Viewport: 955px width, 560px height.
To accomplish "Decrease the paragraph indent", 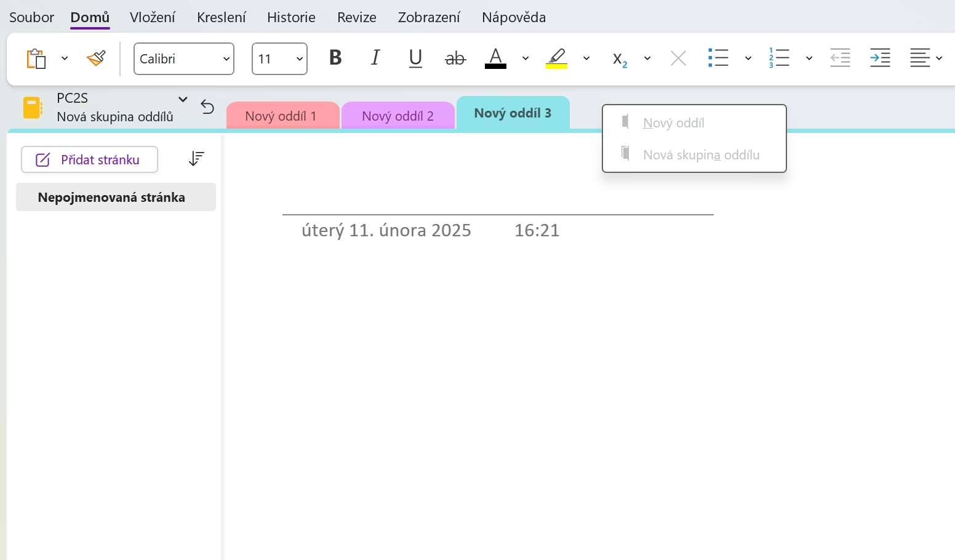I will click(840, 58).
